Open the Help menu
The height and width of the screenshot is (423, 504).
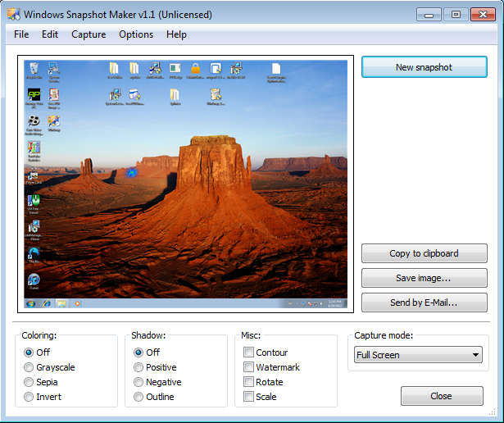pos(176,34)
